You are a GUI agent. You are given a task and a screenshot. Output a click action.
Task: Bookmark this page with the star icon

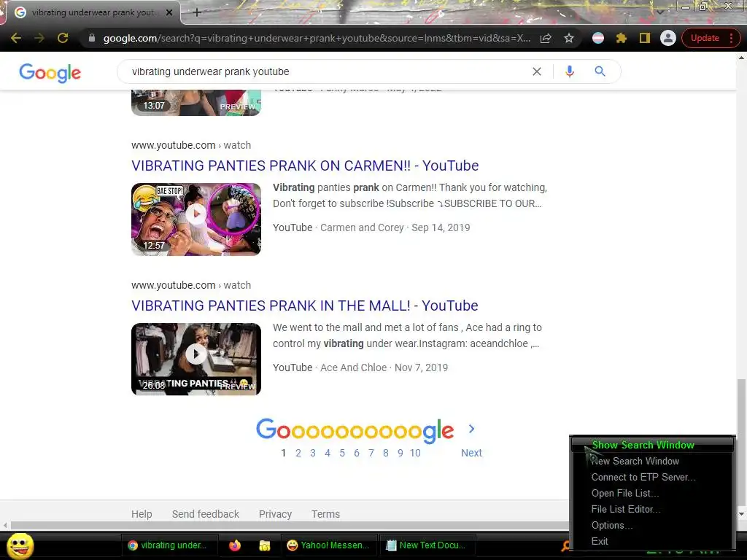[x=569, y=38]
